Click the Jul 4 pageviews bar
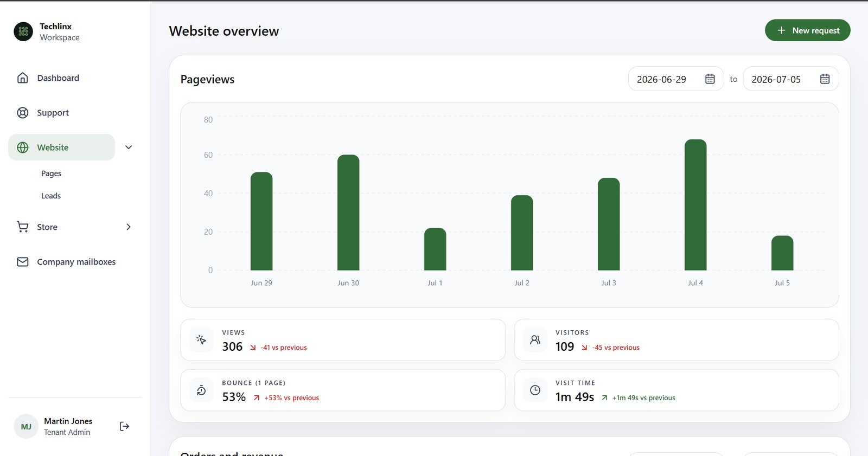Screen dimensions: 868x456 point(695,205)
